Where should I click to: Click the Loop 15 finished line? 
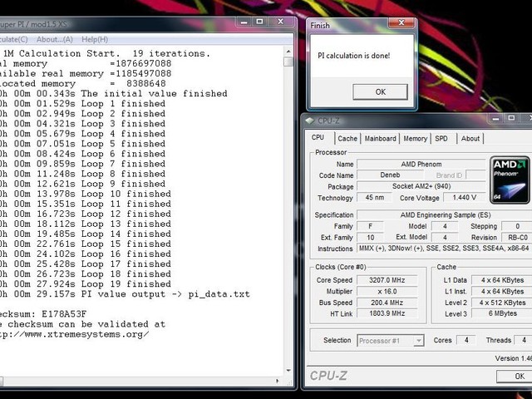tap(85, 244)
